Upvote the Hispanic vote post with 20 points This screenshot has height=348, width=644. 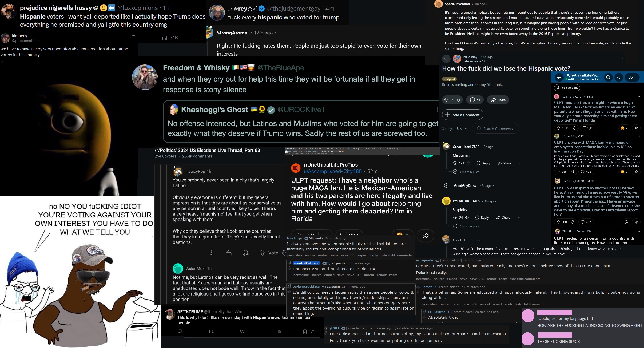[446, 100]
